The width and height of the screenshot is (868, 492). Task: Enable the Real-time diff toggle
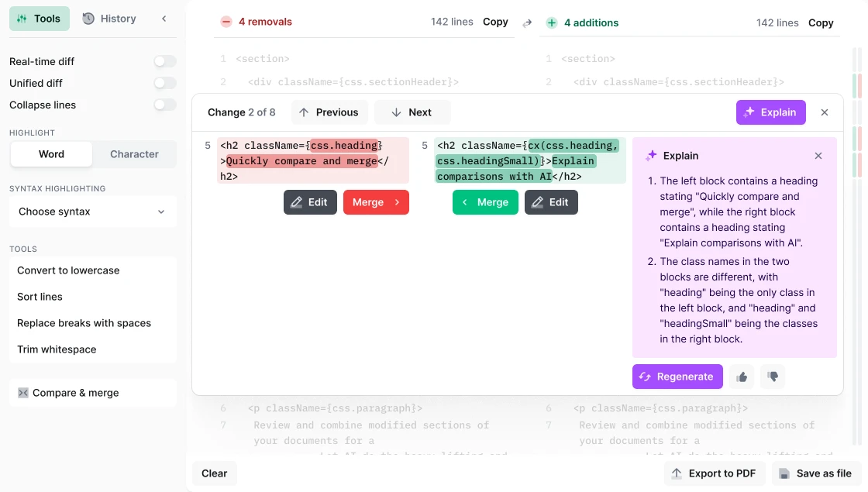point(165,61)
